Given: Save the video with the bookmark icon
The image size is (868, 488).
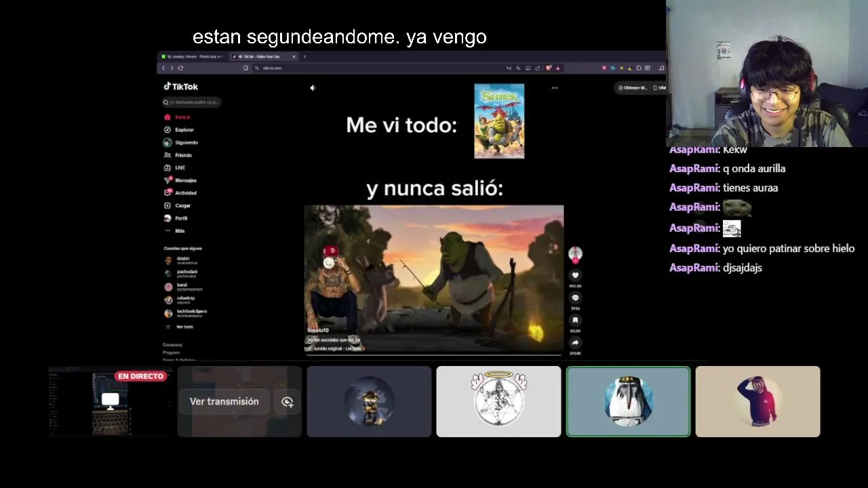Looking at the screenshot, I should (x=575, y=320).
